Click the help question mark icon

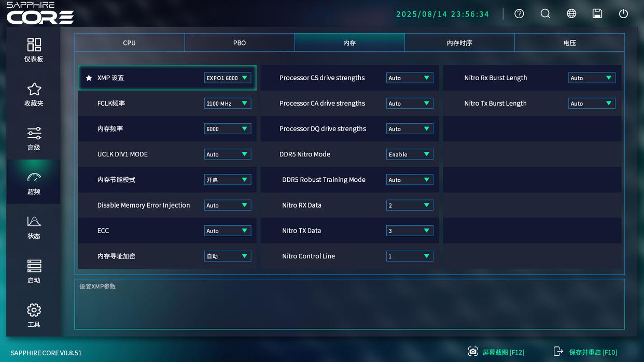coord(519,14)
